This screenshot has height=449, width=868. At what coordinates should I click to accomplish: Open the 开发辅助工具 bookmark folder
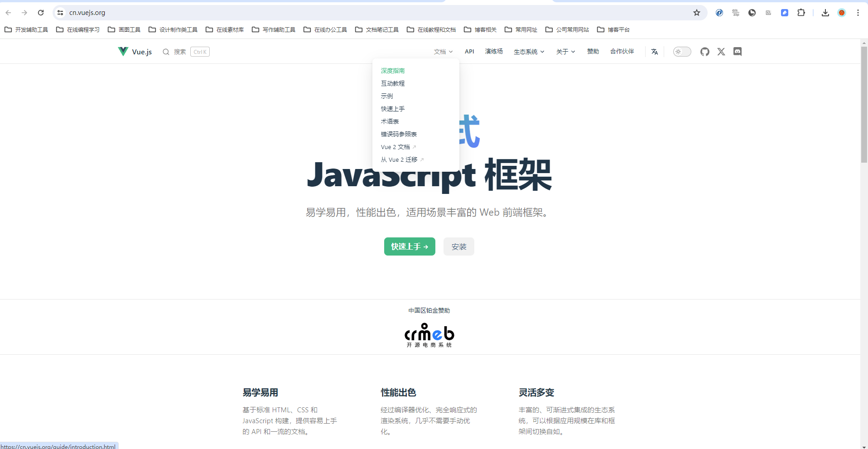coord(26,29)
